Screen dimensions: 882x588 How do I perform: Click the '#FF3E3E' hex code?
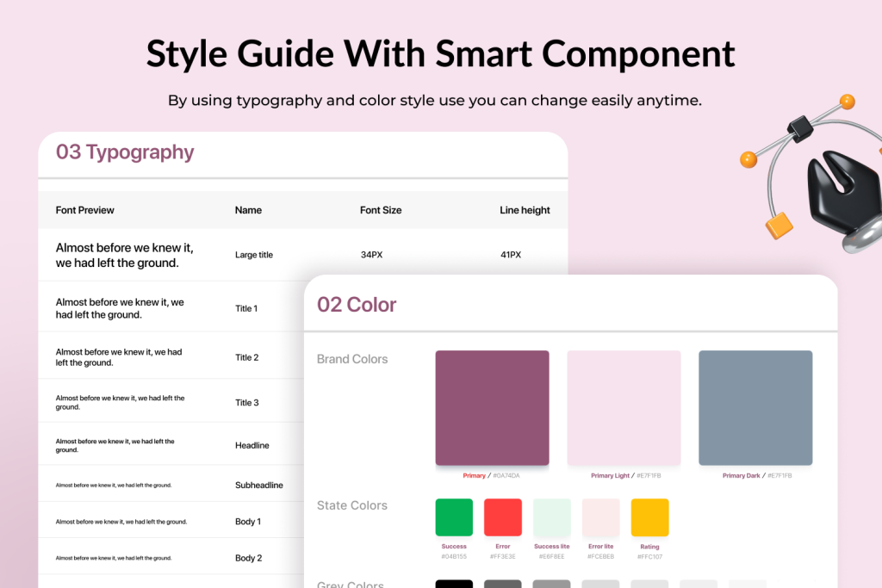click(503, 556)
